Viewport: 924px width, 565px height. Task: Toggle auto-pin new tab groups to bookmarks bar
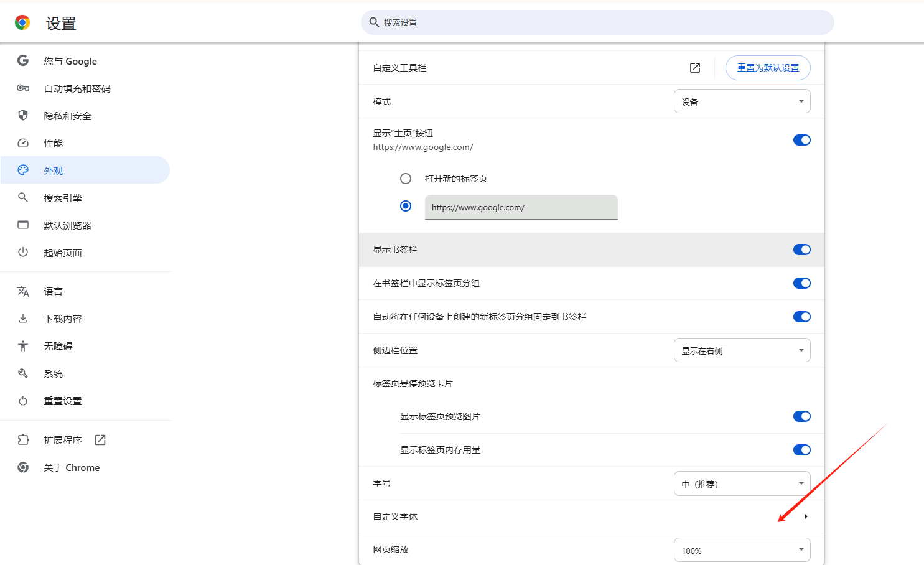click(802, 317)
